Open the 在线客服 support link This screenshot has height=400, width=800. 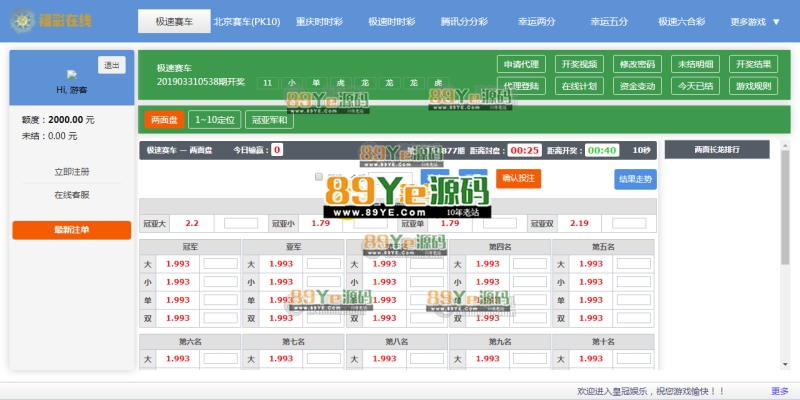(x=72, y=195)
